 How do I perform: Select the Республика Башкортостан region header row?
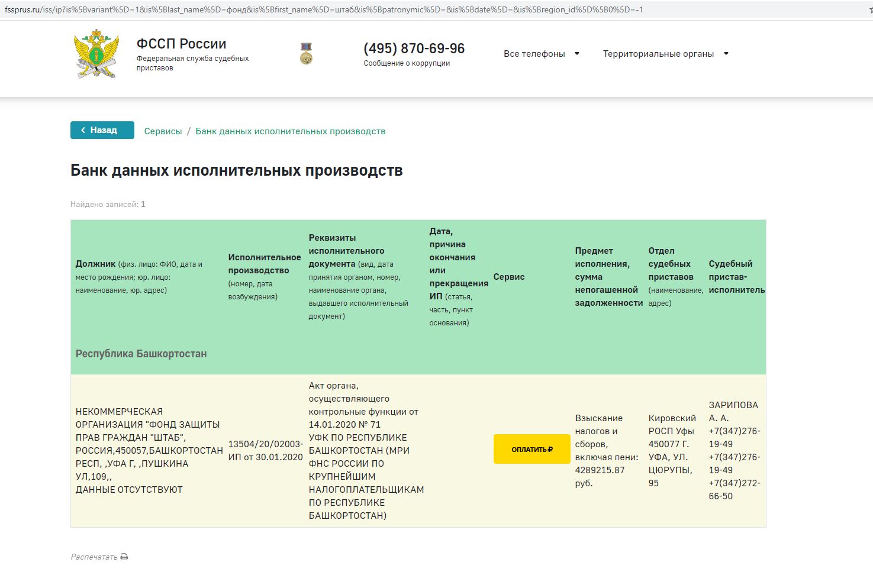pyautogui.click(x=141, y=353)
